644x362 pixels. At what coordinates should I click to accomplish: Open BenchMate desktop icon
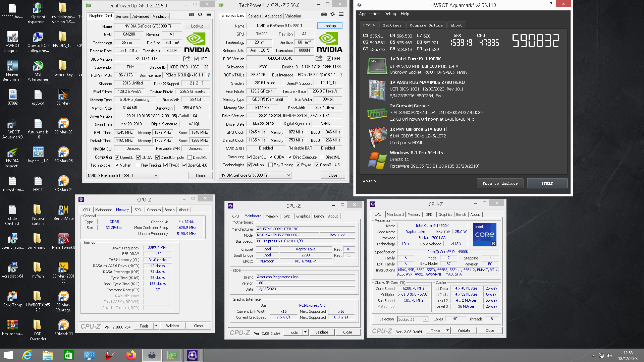63,213
